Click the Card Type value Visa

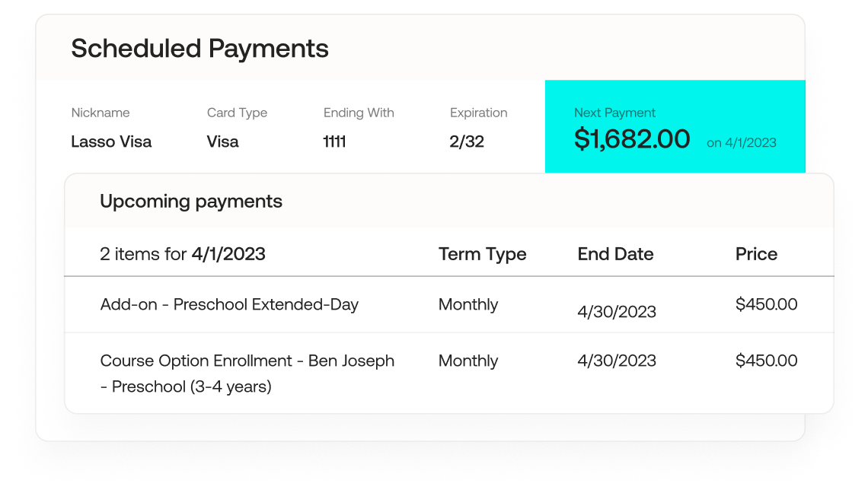[x=222, y=141]
